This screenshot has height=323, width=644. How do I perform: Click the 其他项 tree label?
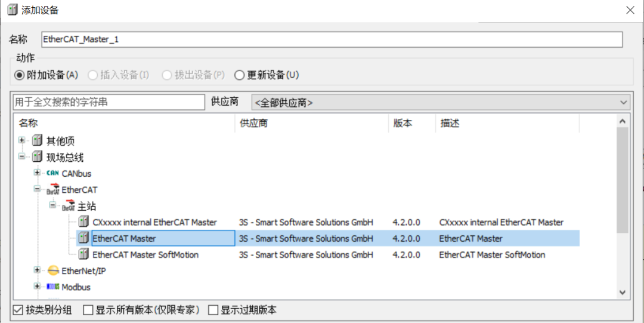pos(60,141)
